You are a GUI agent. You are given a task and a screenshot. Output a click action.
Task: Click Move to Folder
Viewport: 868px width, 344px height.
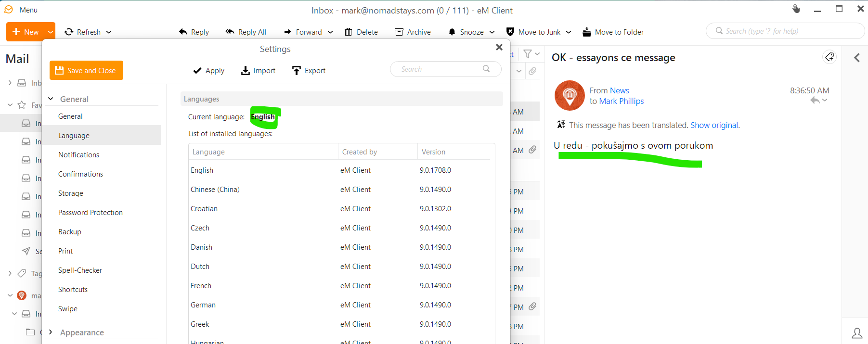coord(613,32)
